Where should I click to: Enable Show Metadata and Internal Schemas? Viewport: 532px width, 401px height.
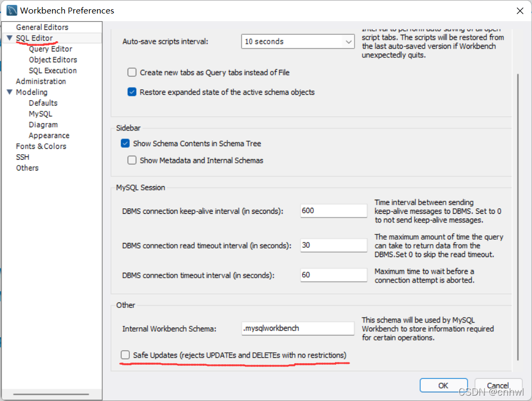(x=132, y=160)
